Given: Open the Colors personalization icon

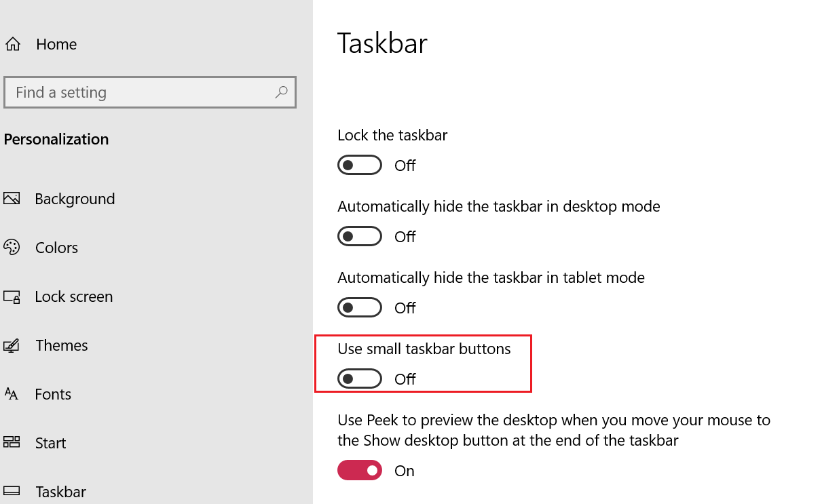Looking at the screenshot, I should tap(12, 247).
